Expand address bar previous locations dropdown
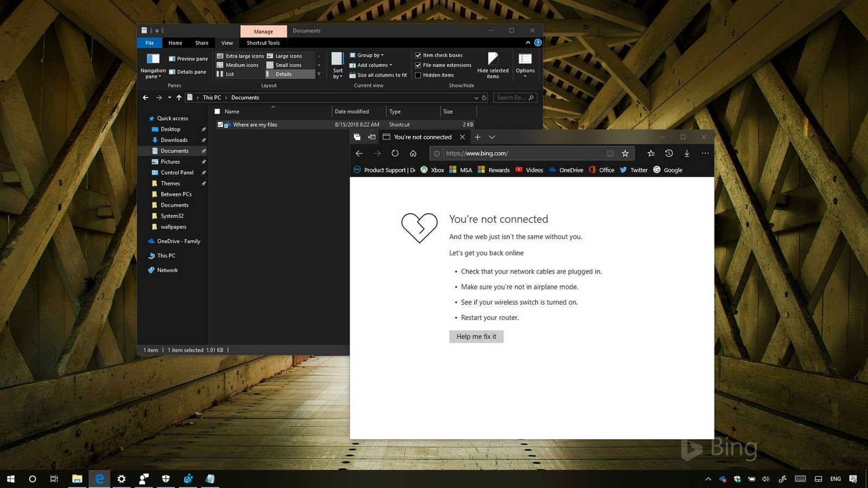Viewport: 868px width, 488px height. 476,98
